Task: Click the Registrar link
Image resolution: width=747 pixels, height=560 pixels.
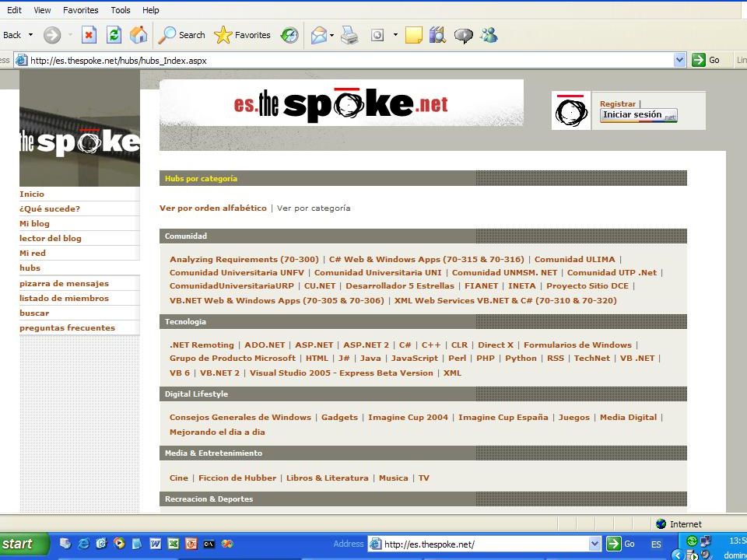Action: [617, 103]
